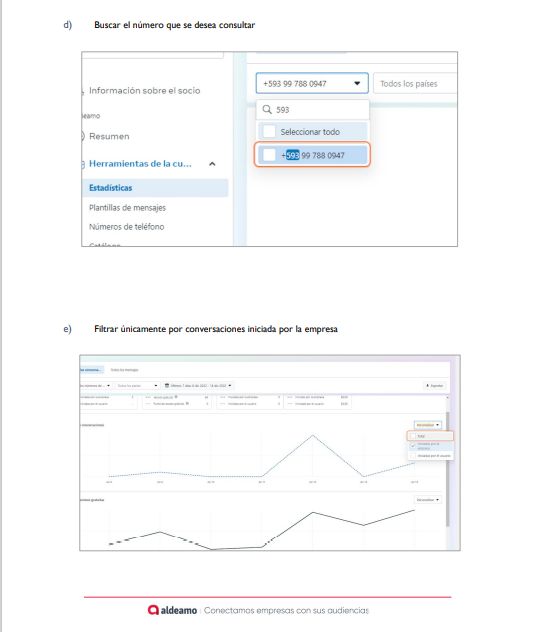Click the Exportar button
Viewport: 536px width, 632px height.
(x=435, y=386)
